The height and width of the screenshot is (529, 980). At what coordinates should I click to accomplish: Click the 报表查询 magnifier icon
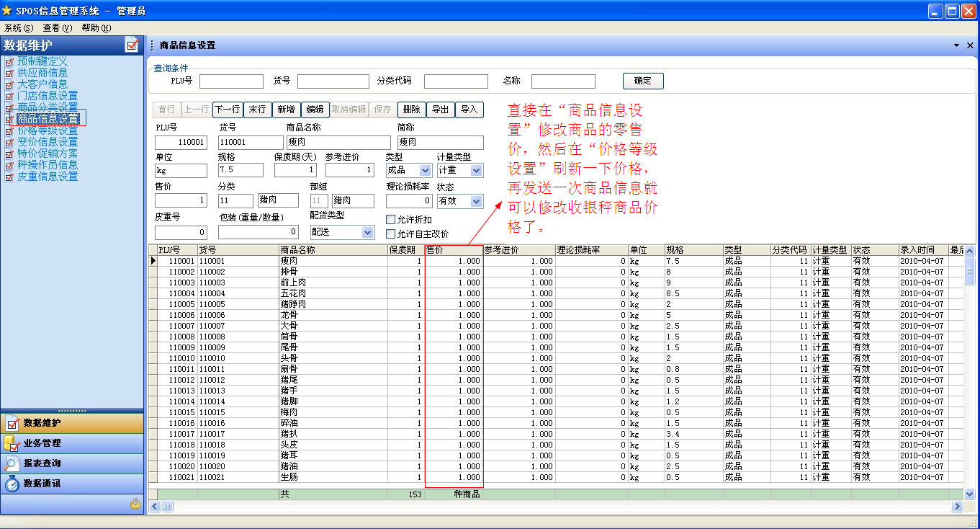pos(12,463)
